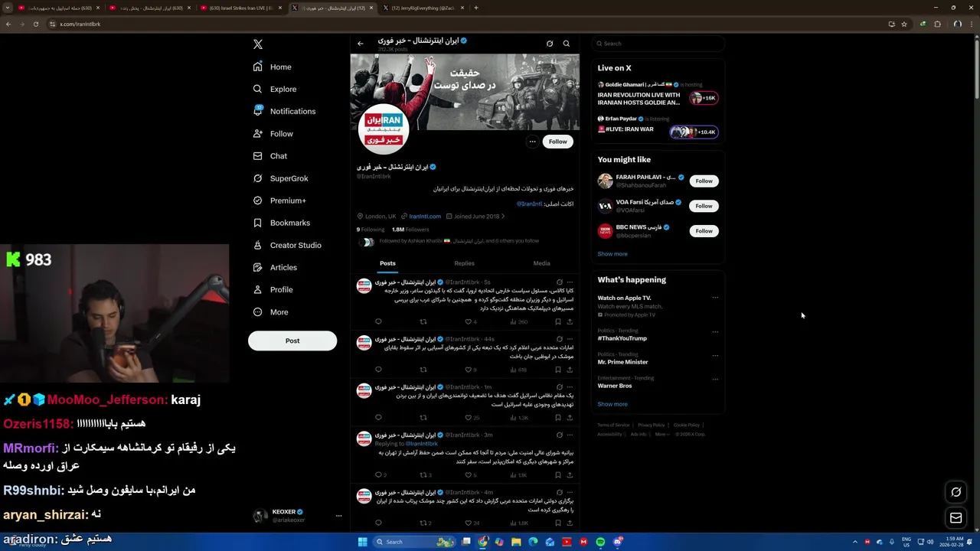Screen dimensions: 980x551
Task: Switch to Israel Strikes Iran LIVE tab
Action: (241, 8)
